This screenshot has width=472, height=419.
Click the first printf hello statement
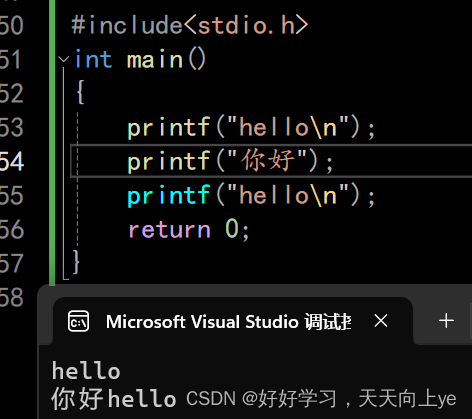pos(251,128)
